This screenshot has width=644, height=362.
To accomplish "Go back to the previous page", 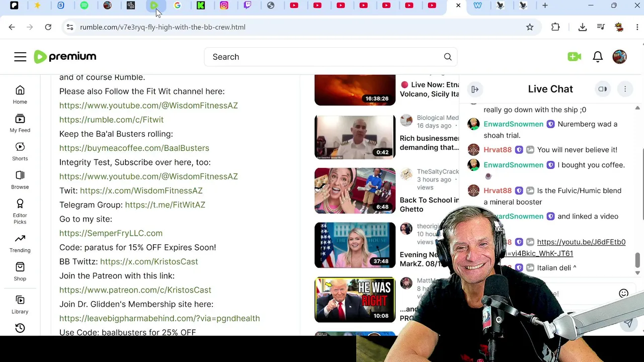I will coord(12,27).
